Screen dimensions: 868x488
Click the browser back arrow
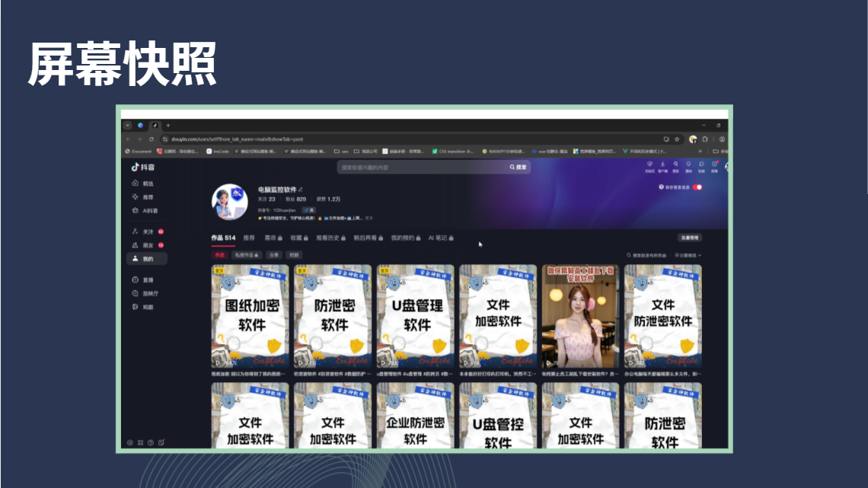click(128, 139)
